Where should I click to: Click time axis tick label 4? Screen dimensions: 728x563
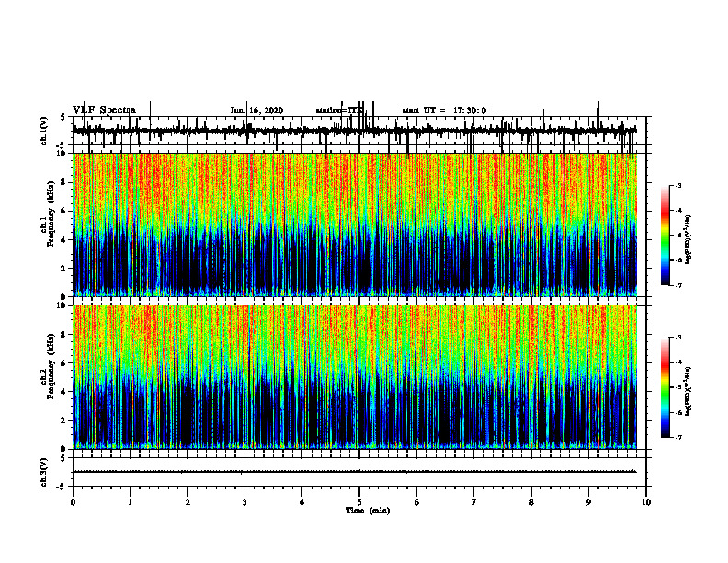point(302,502)
